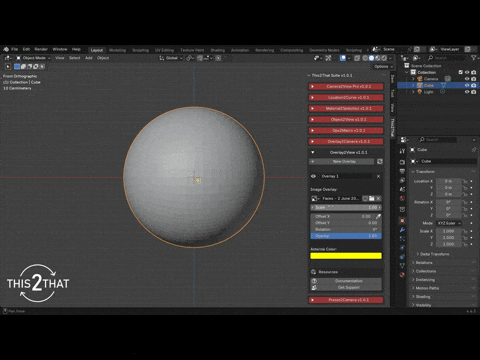Collapse the Overlay2View panel
The height and width of the screenshot is (360, 480).
click(x=346, y=152)
